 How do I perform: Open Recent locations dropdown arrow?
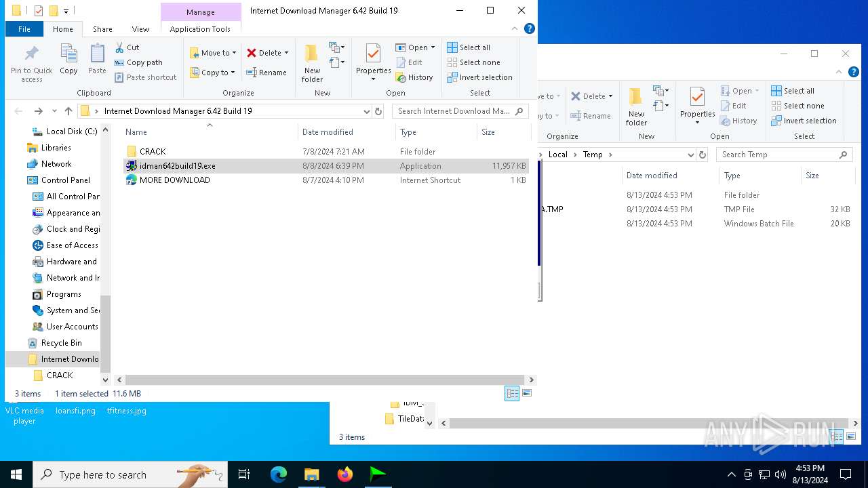click(x=54, y=111)
